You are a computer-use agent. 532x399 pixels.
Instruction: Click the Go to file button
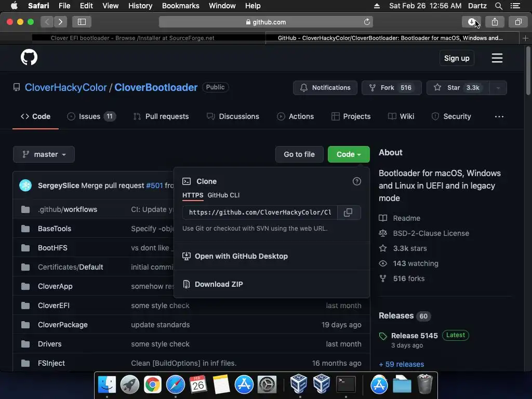(x=299, y=154)
